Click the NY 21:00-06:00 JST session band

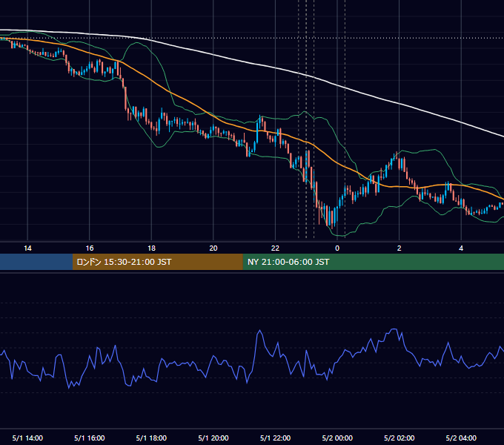373,262
